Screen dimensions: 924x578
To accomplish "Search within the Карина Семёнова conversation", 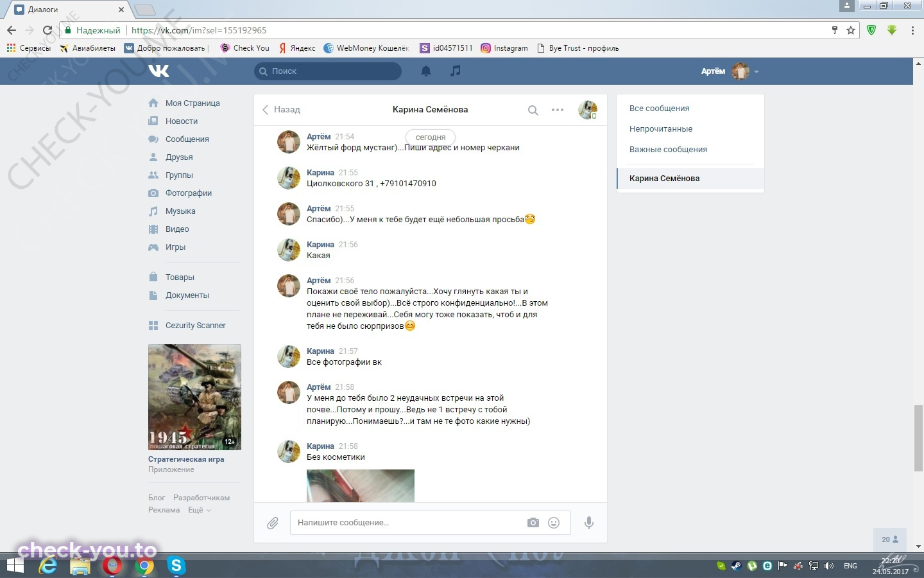I will coord(533,110).
